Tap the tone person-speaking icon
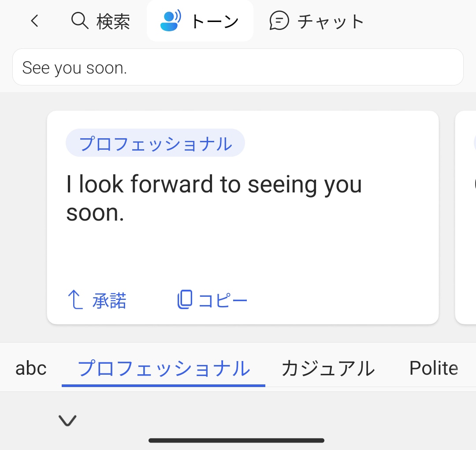476x450 pixels. (x=171, y=21)
